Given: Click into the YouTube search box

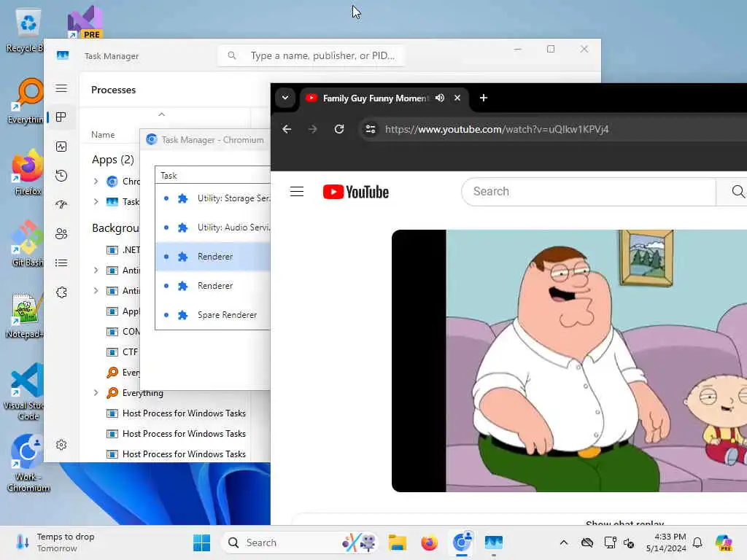Looking at the screenshot, I should tap(589, 192).
